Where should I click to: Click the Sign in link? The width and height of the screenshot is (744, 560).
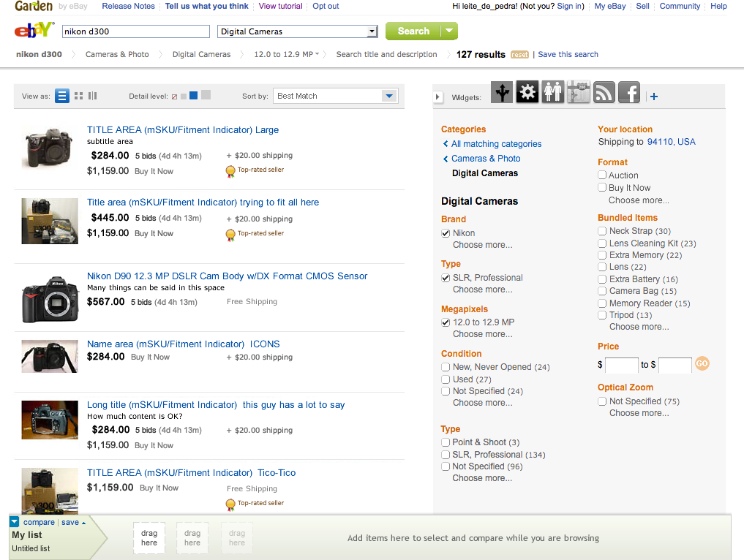(569, 6)
